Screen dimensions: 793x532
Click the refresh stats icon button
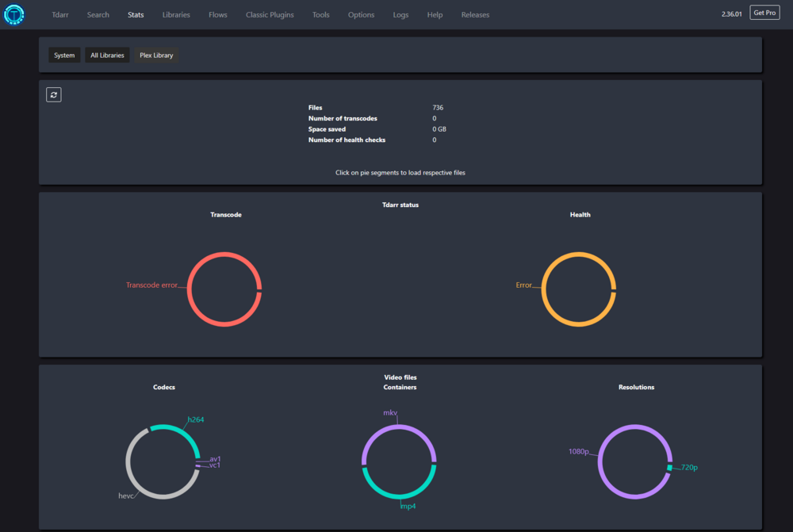point(54,94)
